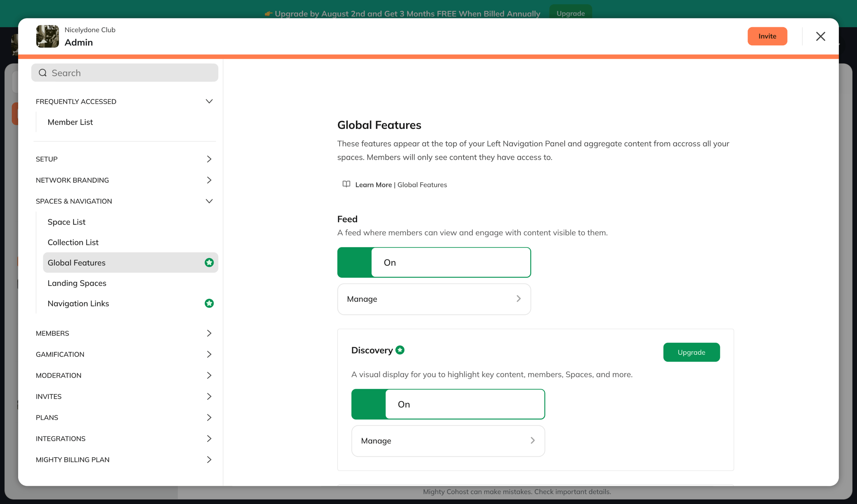
Task: Expand the Gamification section
Action: pyautogui.click(x=124, y=354)
